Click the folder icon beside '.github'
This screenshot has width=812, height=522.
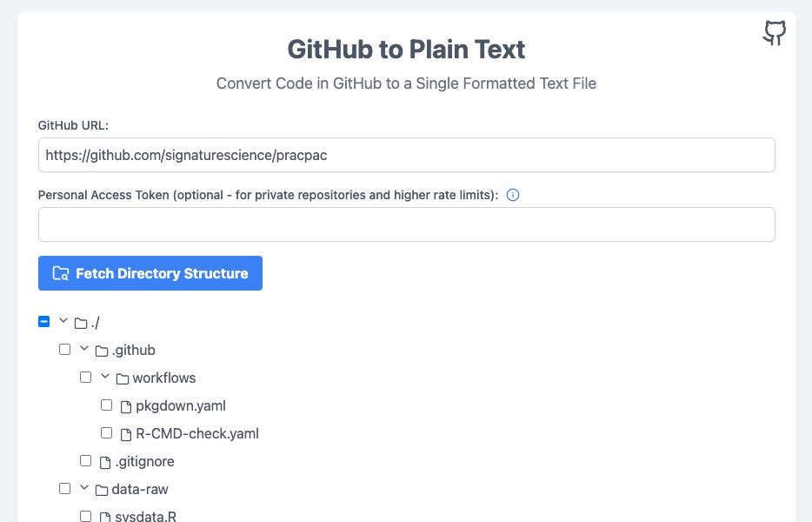[102, 350]
